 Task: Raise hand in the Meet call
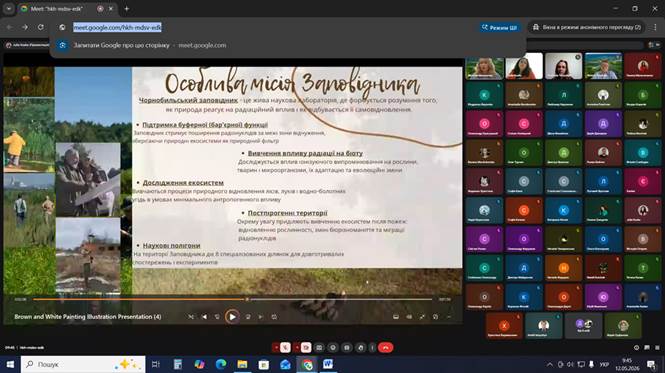click(360, 348)
